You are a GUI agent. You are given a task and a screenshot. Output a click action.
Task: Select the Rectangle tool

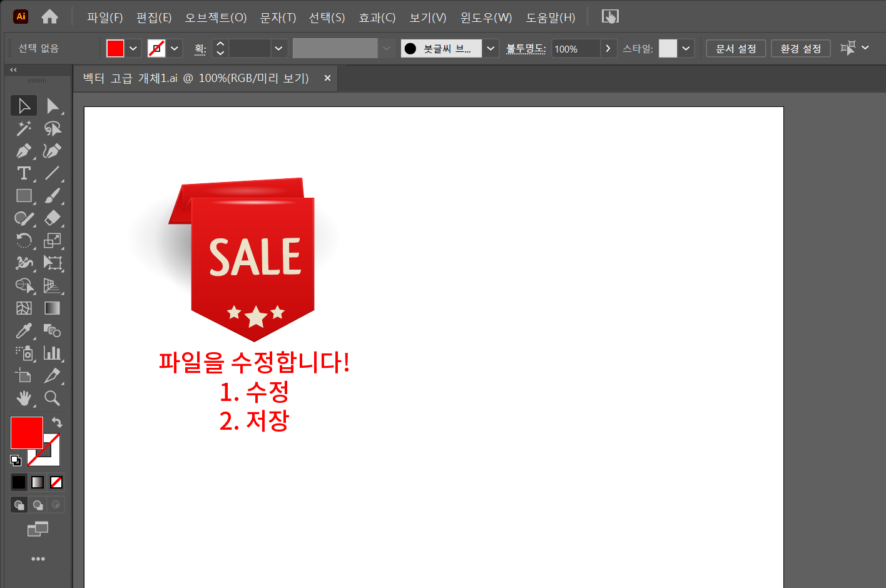(x=24, y=196)
